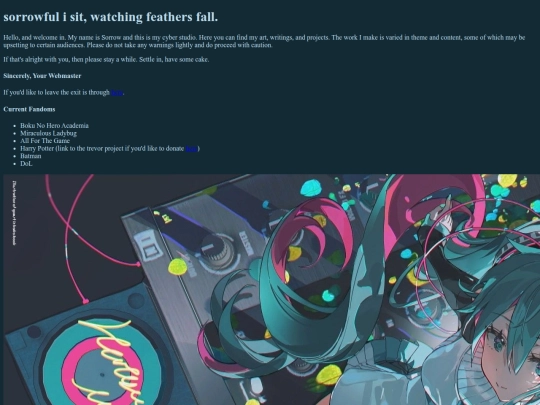Screen dimensions: 540x405
Task: Click the vertical white credit text on the artwork
Action: coord(14,213)
